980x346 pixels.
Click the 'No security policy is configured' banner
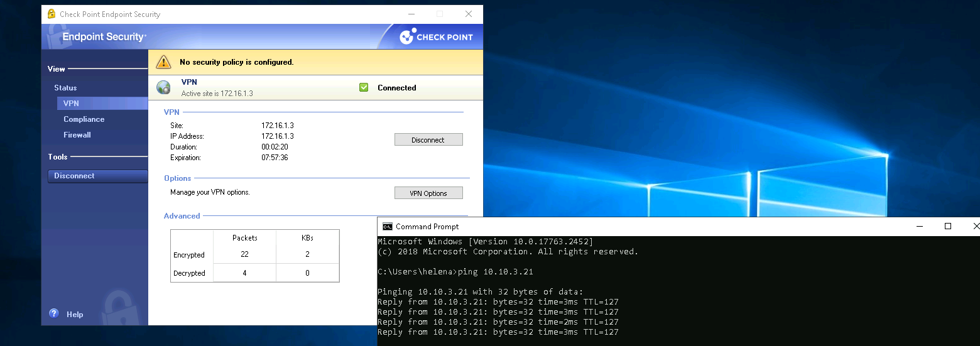237,62
